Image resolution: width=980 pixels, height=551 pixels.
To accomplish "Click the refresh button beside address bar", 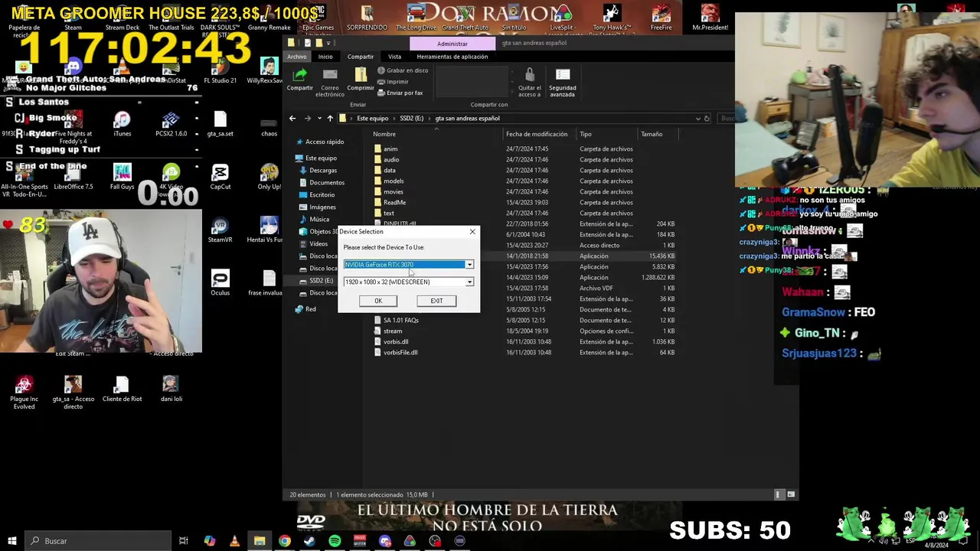I will point(707,119).
